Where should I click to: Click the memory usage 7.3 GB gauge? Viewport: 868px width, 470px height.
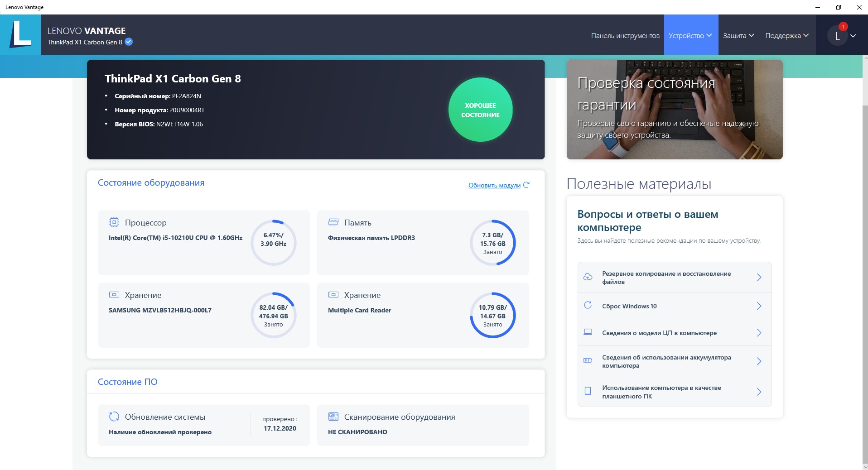tap(493, 243)
